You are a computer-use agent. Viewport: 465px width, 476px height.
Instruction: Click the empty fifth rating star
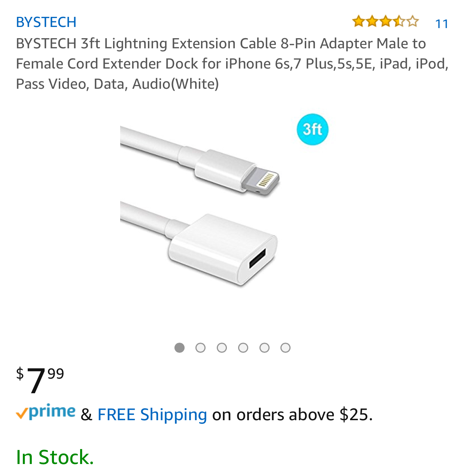[412, 21]
